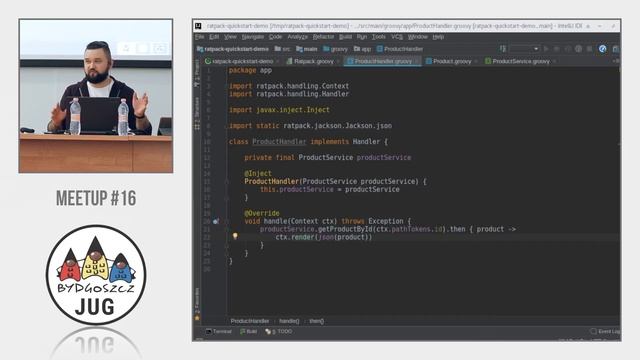Open the Structure tool window stripe
This screenshot has width=640, height=360.
pyautogui.click(x=197, y=113)
